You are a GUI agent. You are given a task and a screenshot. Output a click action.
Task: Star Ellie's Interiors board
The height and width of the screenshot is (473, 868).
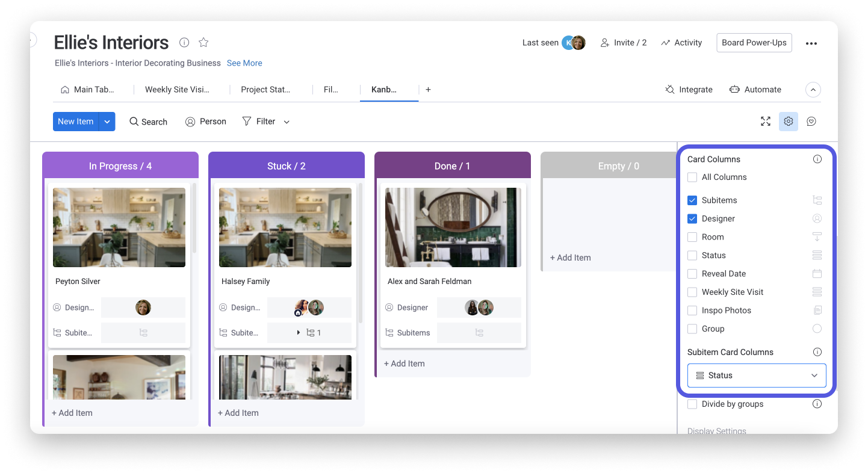click(203, 42)
